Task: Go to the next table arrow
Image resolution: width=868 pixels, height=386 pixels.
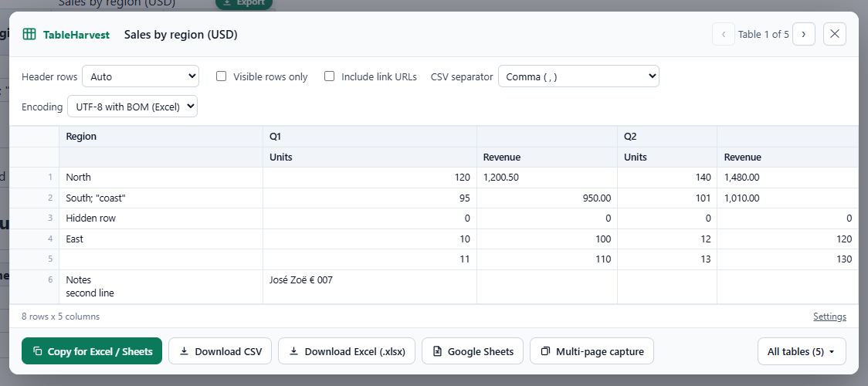Action: click(803, 34)
